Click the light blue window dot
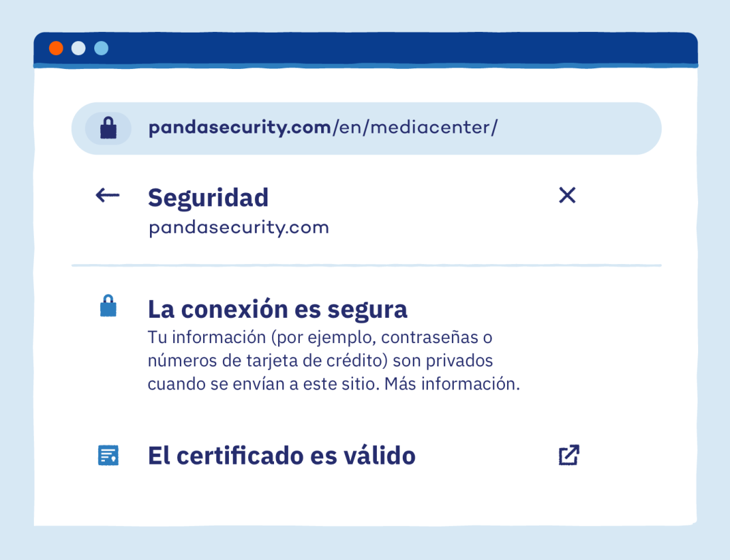This screenshot has width=730, height=560. click(x=101, y=48)
